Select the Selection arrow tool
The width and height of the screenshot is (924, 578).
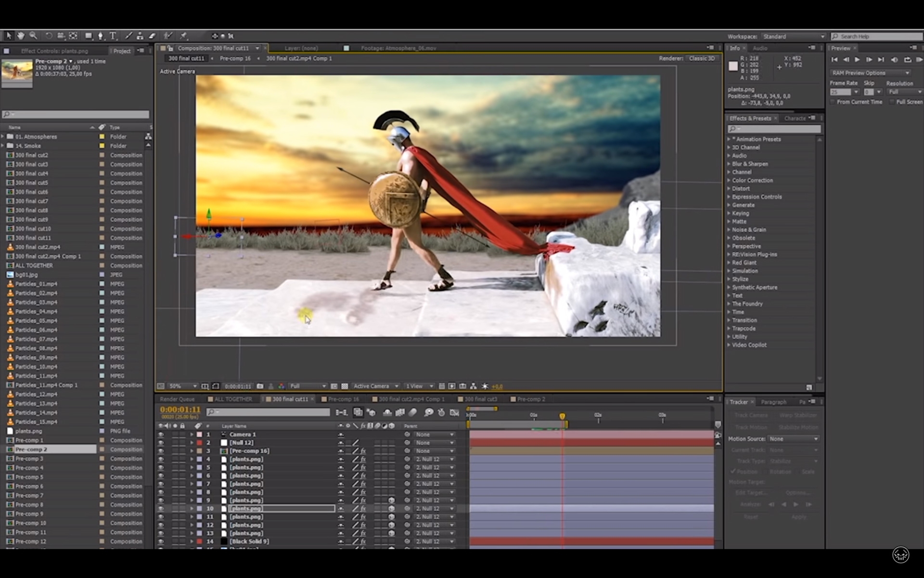pyautogui.click(x=9, y=36)
